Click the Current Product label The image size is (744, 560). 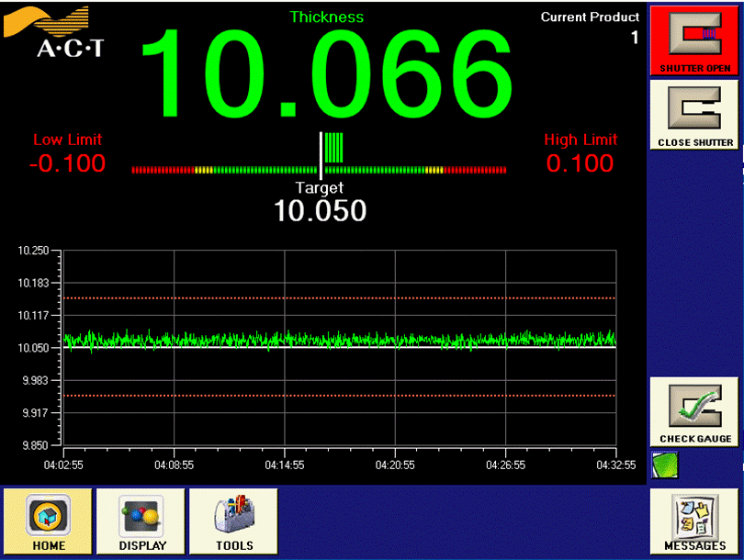(x=590, y=17)
